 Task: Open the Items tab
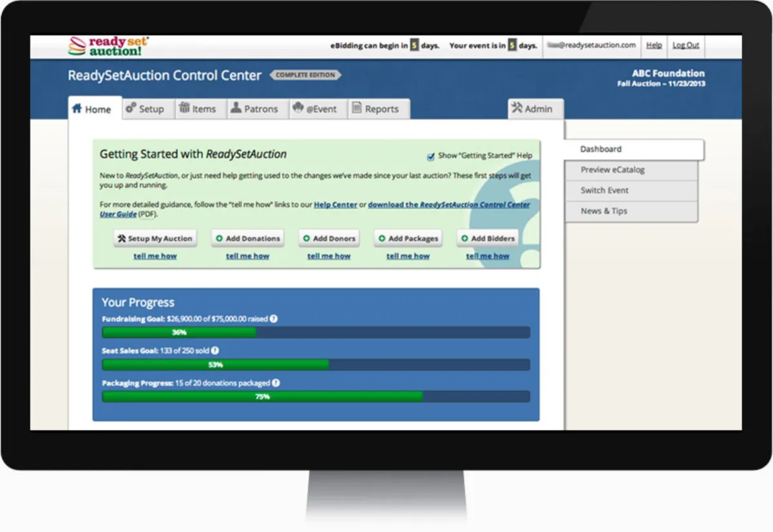[200, 108]
